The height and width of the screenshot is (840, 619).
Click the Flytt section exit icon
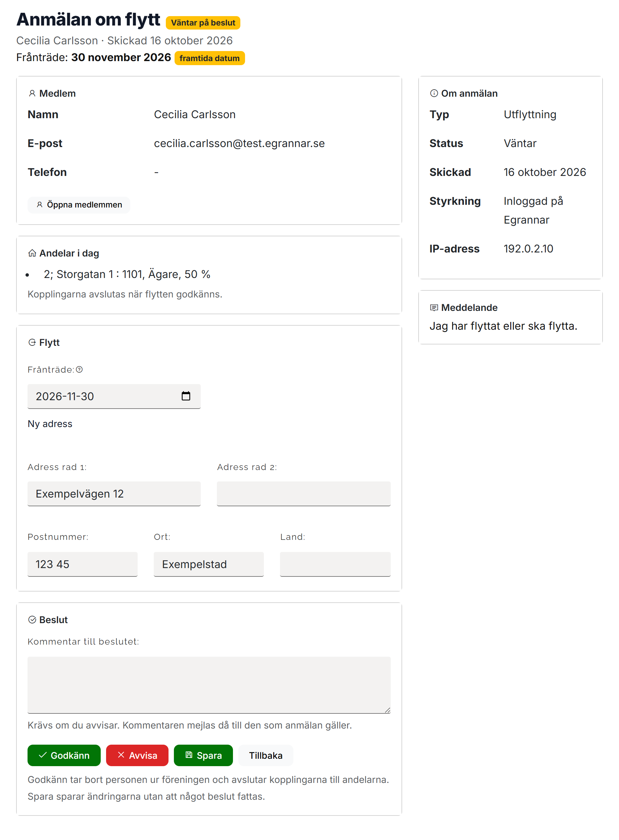coord(32,342)
